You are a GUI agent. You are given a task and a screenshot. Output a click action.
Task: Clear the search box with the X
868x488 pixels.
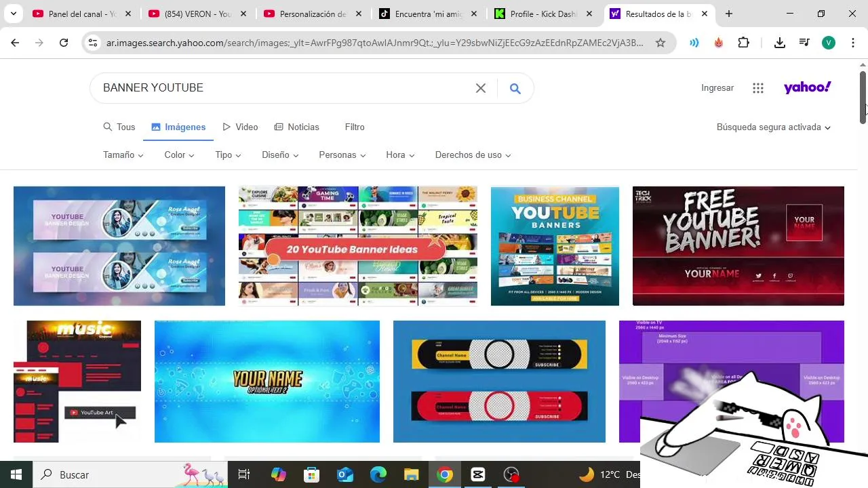pyautogui.click(x=481, y=88)
